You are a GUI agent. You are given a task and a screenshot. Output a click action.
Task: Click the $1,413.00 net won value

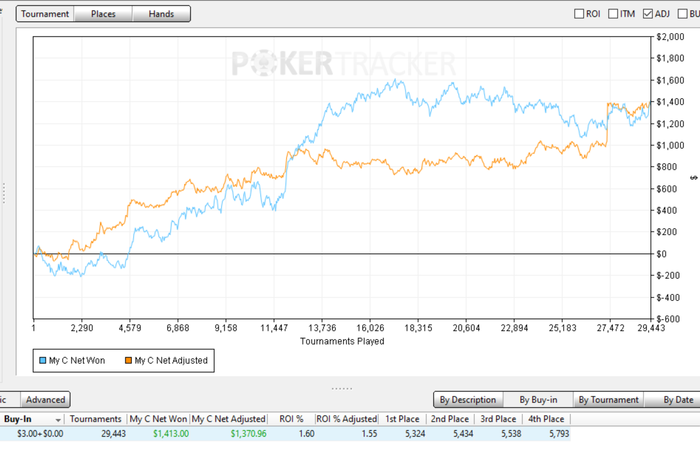point(171,434)
